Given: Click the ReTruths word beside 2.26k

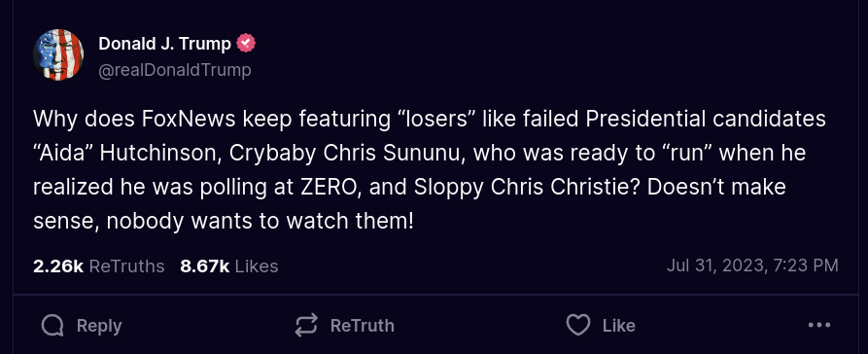Looking at the screenshot, I should (x=126, y=266).
